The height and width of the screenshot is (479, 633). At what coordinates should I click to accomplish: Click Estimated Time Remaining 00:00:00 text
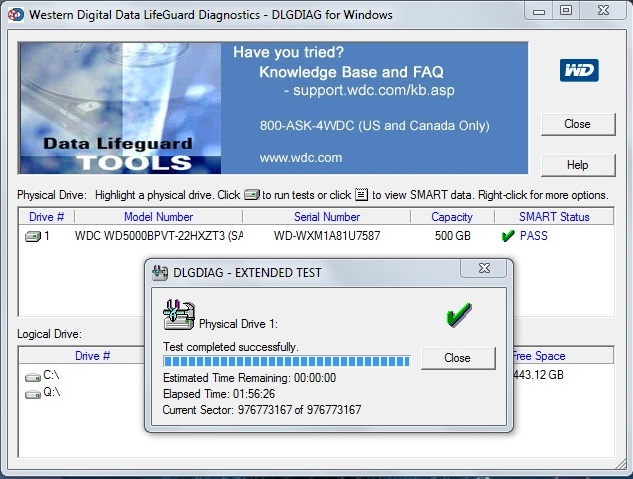click(249, 378)
